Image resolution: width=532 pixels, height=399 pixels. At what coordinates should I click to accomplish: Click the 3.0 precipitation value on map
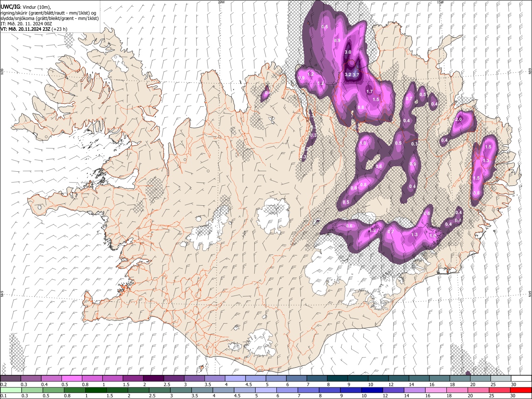tap(348, 52)
